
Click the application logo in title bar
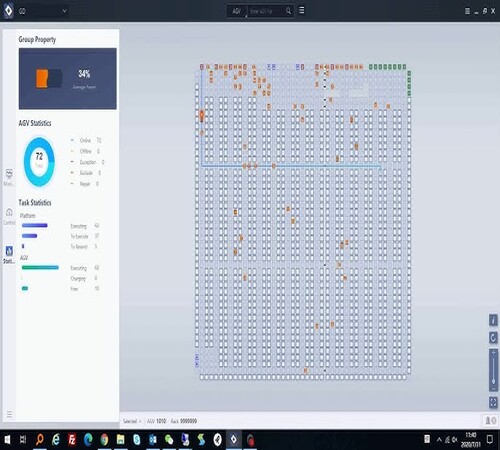pyautogui.click(x=8, y=11)
